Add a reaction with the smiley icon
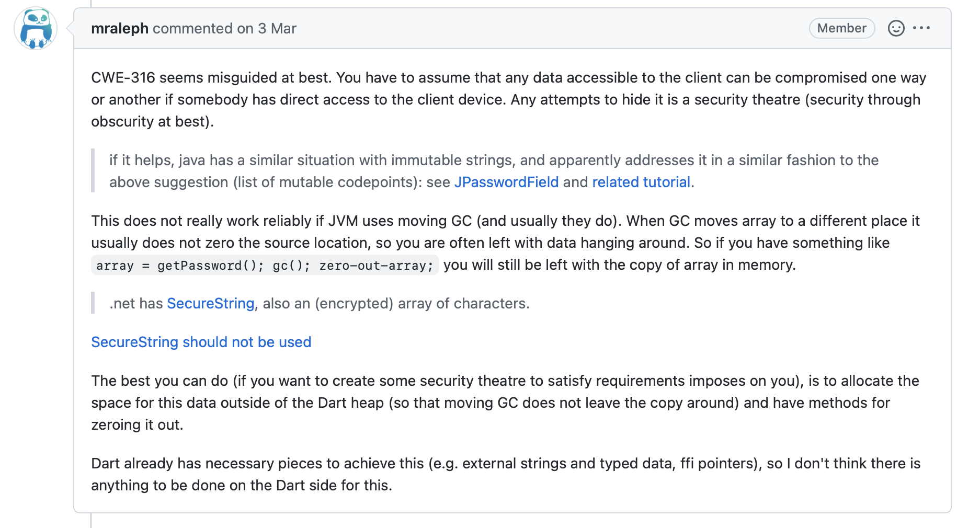The image size is (980, 528). pos(896,28)
